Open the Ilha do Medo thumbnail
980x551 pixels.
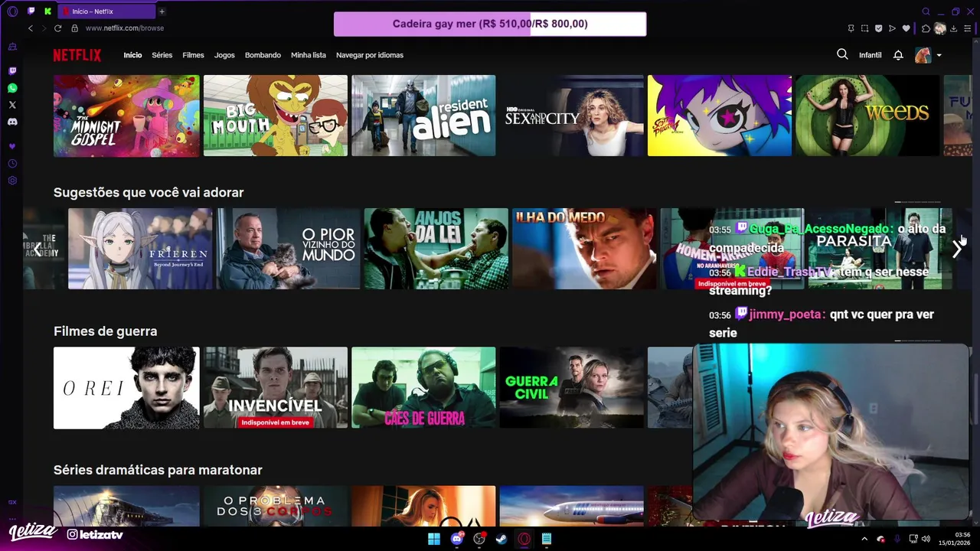click(x=584, y=249)
